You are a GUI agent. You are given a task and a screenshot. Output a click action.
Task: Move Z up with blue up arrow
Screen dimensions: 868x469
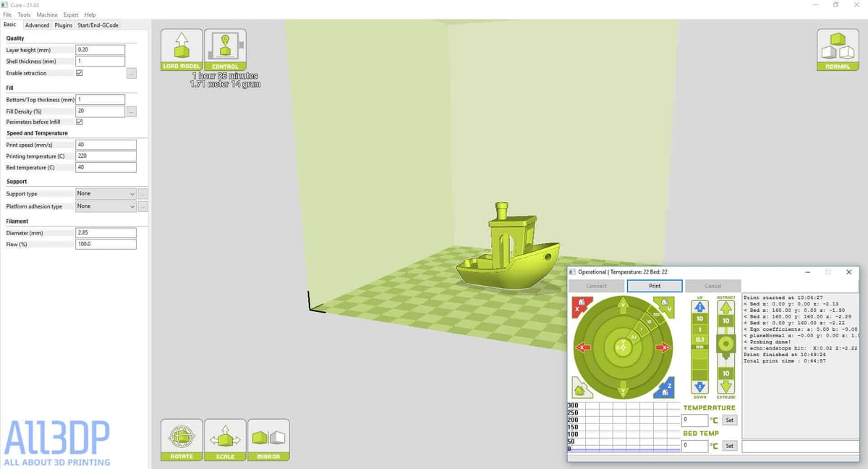(699, 307)
